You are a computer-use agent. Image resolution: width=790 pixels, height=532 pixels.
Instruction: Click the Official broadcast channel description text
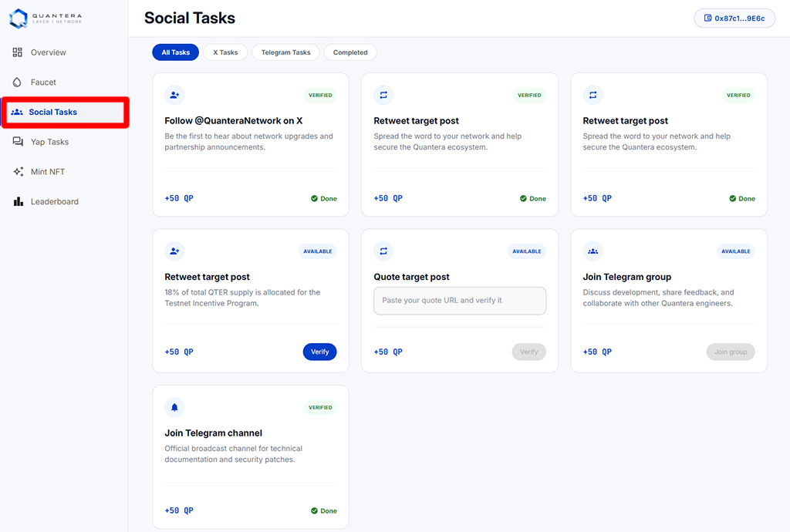click(x=233, y=453)
